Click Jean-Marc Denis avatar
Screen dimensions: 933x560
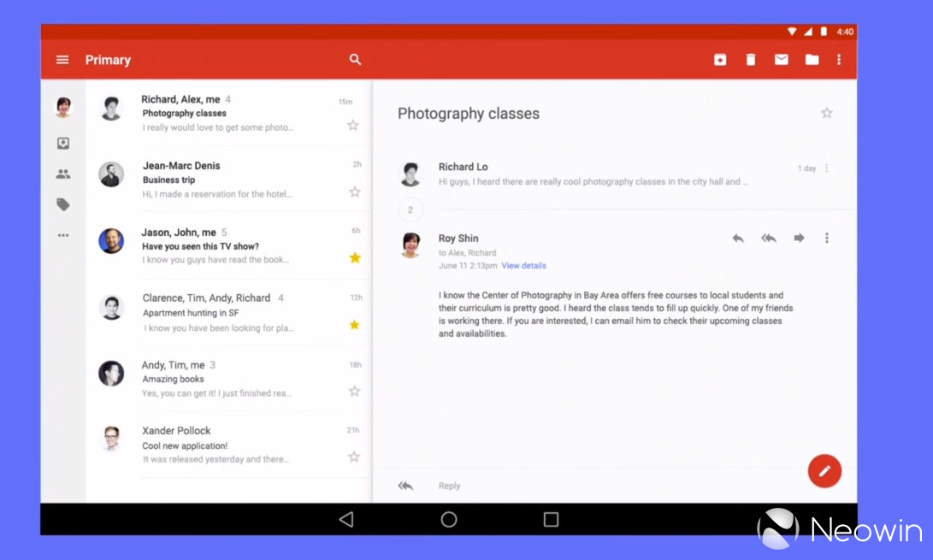point(111,174)
